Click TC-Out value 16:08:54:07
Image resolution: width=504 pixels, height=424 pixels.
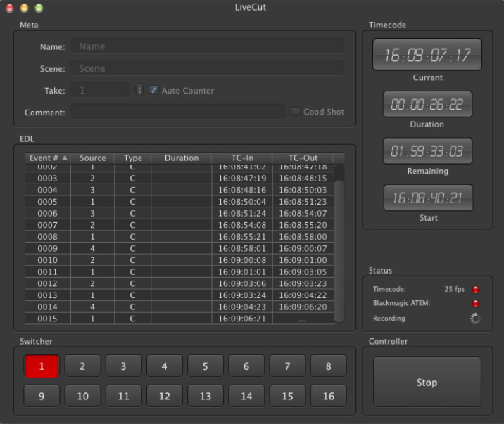(303, 214)
